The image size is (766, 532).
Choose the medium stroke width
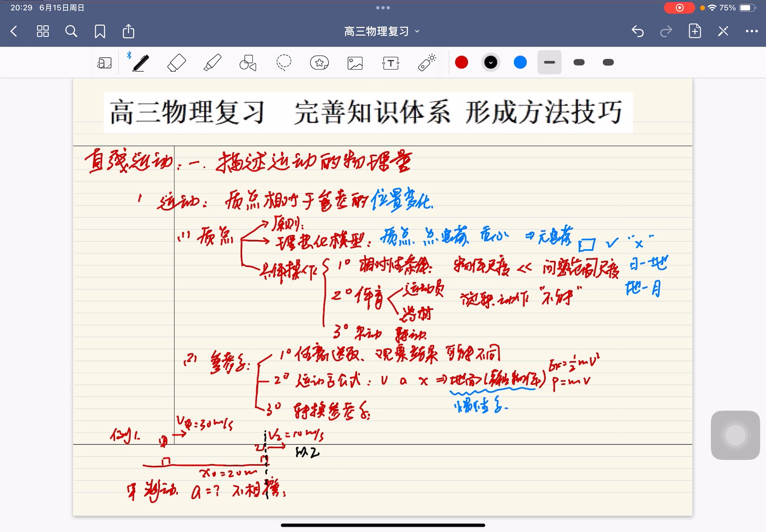coord(579,63)
